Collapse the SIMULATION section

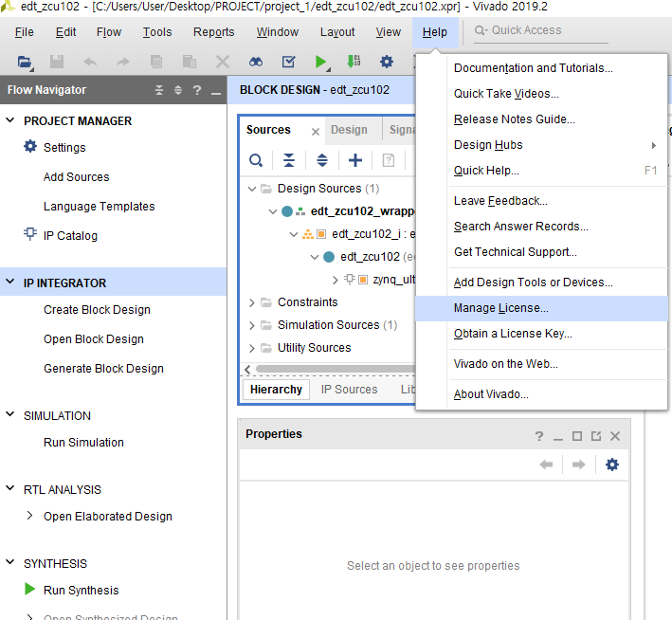point(10,414)
